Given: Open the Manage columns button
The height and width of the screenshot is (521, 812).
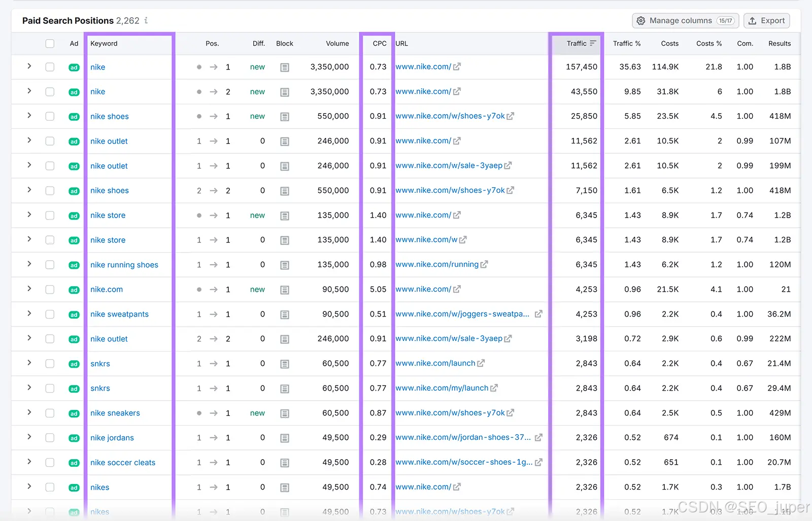Looking at the screenshot, I should 685,21.
